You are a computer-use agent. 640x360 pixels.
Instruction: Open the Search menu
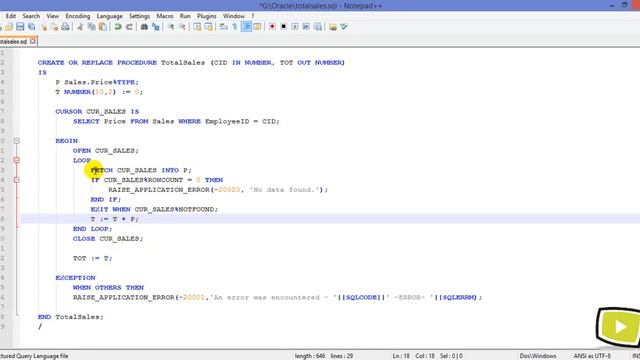(x=31, y=16)
